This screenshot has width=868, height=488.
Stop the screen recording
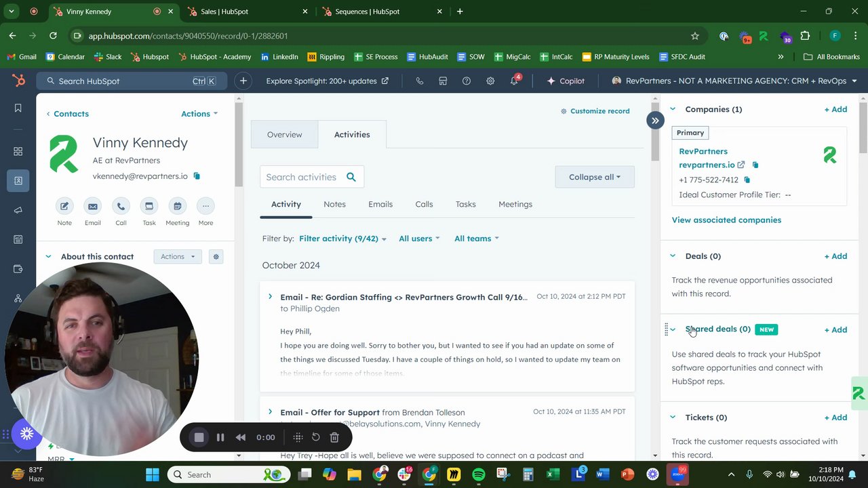[x=199, y=437]
